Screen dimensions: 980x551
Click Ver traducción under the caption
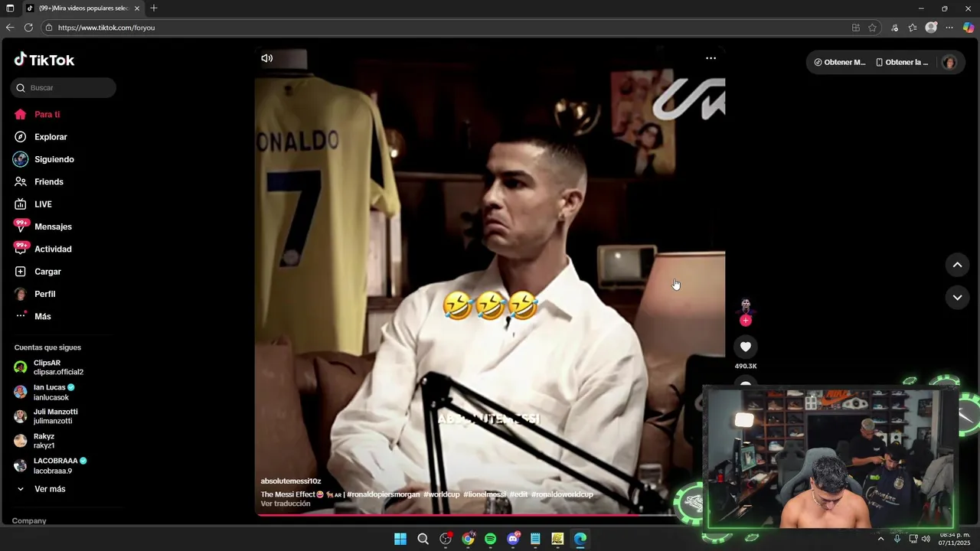coord(286,504)
